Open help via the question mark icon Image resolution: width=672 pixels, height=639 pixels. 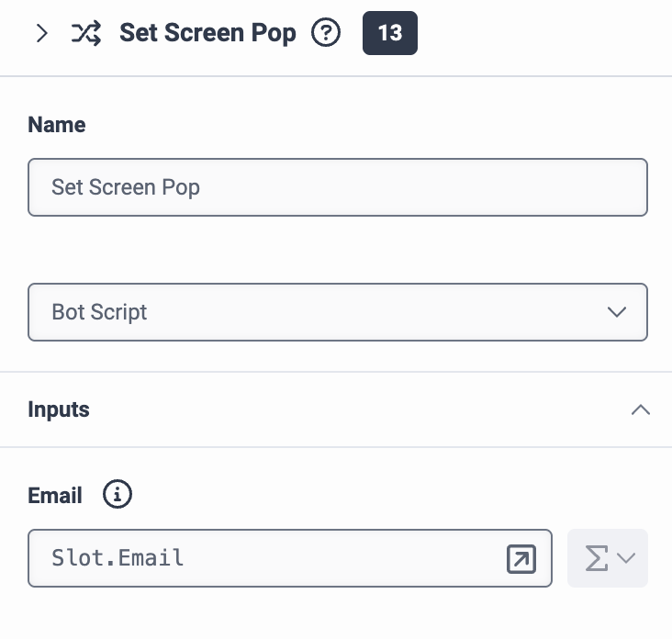point(326,32)
